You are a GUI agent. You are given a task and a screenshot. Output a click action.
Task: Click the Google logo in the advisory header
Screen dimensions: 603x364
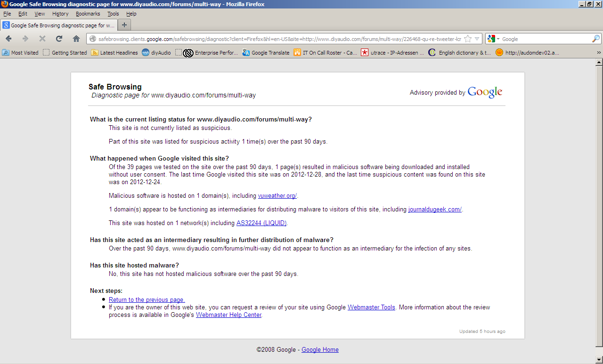[x=485, y=92]
